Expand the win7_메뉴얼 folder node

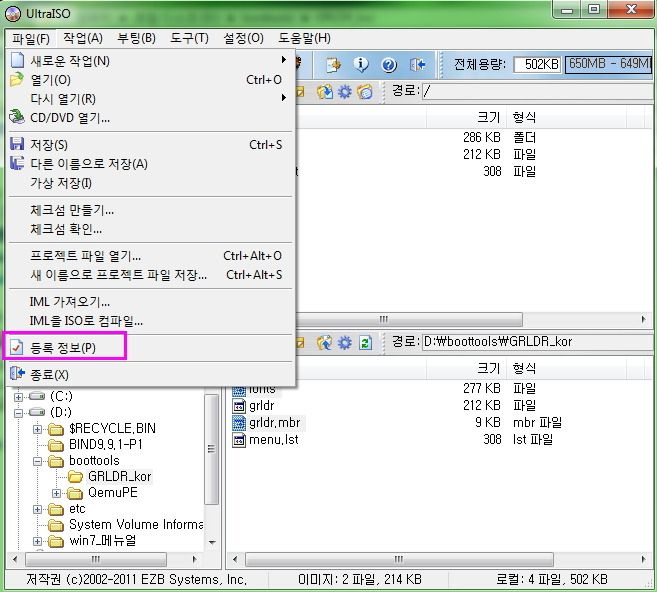(x=37, y=541)
